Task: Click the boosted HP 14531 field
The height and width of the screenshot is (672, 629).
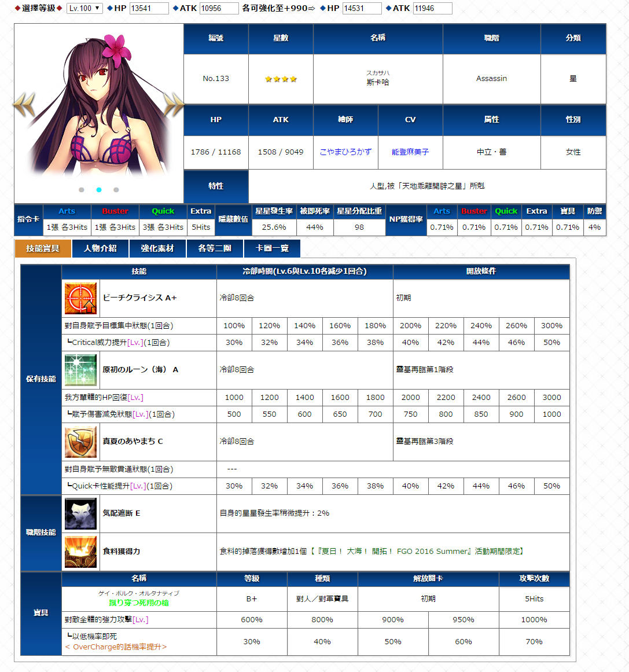Action: coord(362,8)
